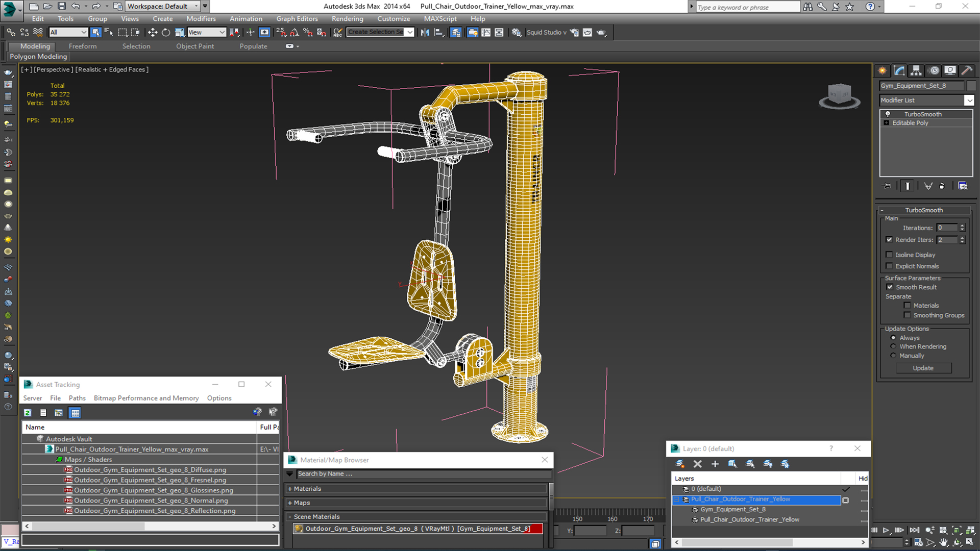980x551 pixels.
Task: Enable Separate by Smoothing Groups checkbox
Action: pos(907,315)
